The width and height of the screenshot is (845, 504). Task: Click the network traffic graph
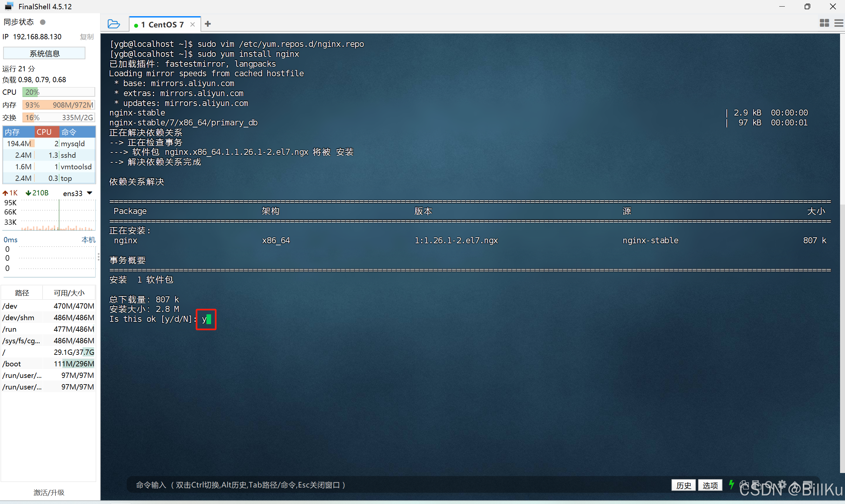(x=58, y=215)
